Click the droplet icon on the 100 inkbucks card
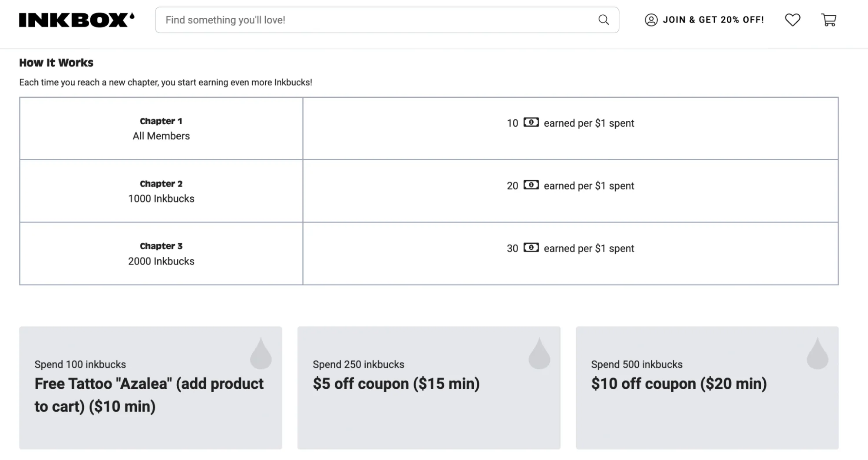Screen dimensions: 868x460 point(260,353)
